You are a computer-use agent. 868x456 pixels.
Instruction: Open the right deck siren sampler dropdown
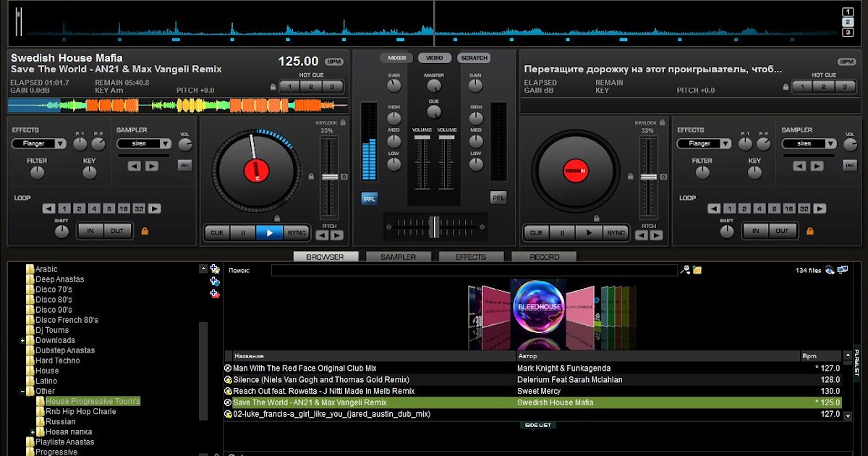point(809,143)
